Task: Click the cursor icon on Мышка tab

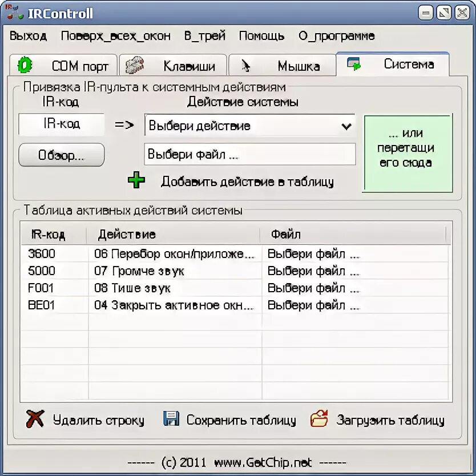Action: [x=245, y=66]
